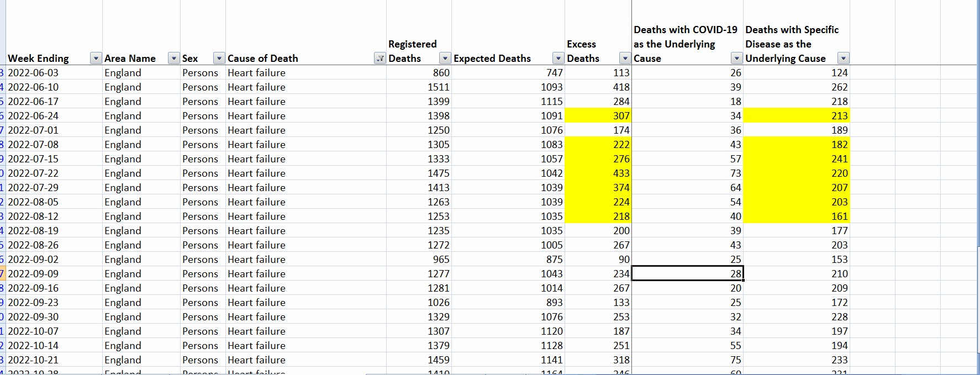Screen dimensions: 980x375
Task: Select Expected Deaths cell 1115
Action: tap(508, 101)
